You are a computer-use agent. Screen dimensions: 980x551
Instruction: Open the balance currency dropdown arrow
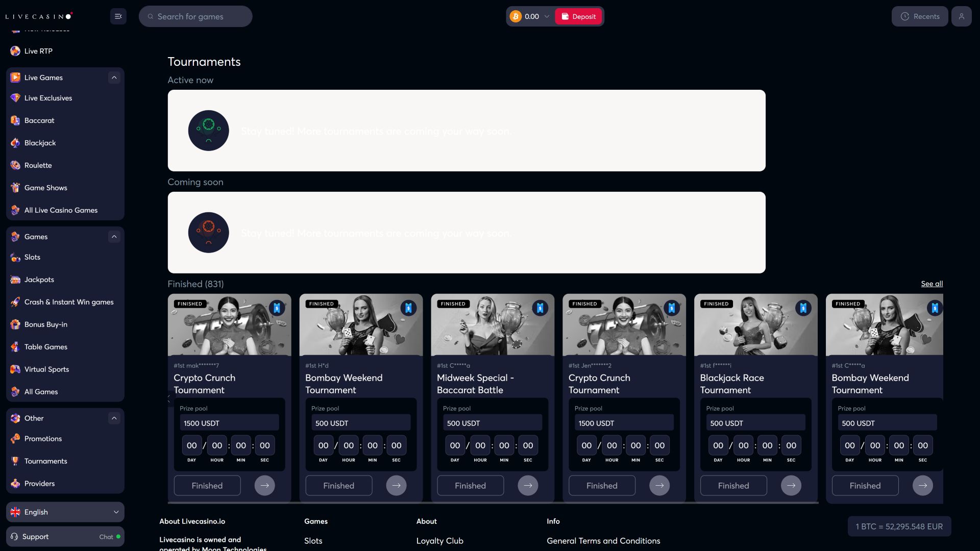[547, 16]
